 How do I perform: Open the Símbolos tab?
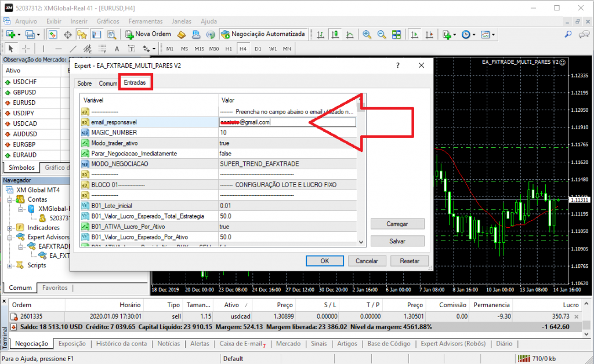[21, 168]
